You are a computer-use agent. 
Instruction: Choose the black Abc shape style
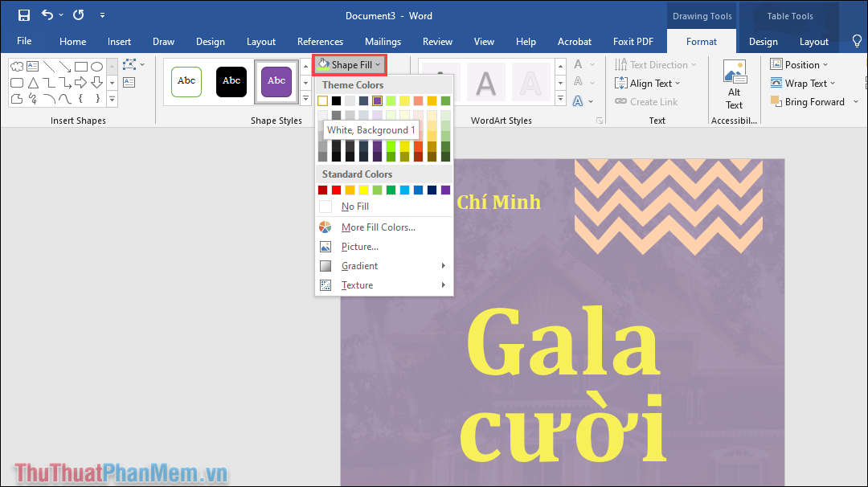231,81
